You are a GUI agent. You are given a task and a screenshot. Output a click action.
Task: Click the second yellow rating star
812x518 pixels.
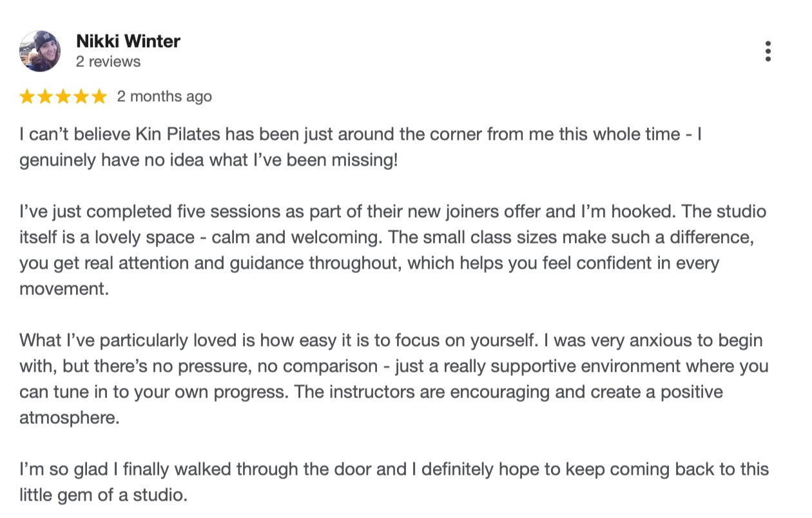pyautogui.click(x=45, y=97)
